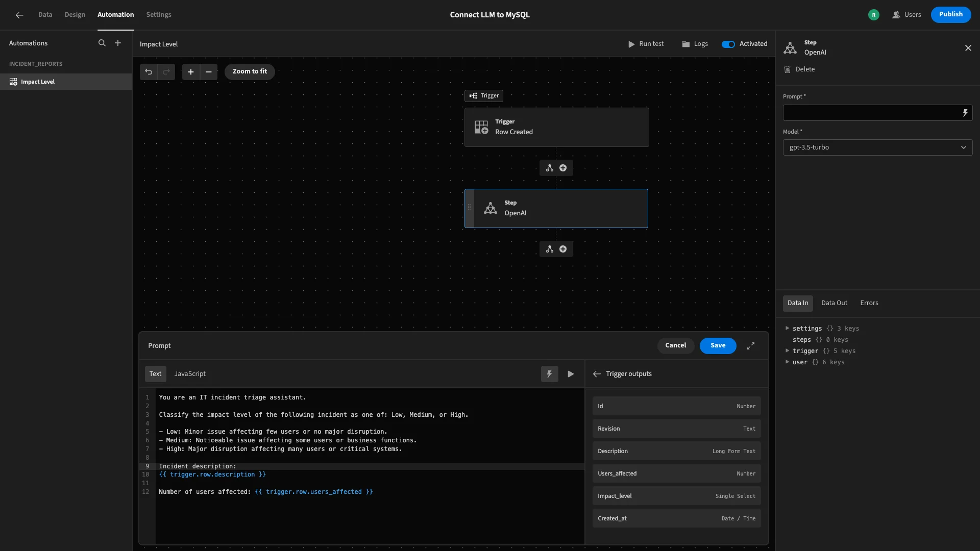The image size is (980, 551).
Task: Close the OpenAI step side panel
Action: pos(968,48)
